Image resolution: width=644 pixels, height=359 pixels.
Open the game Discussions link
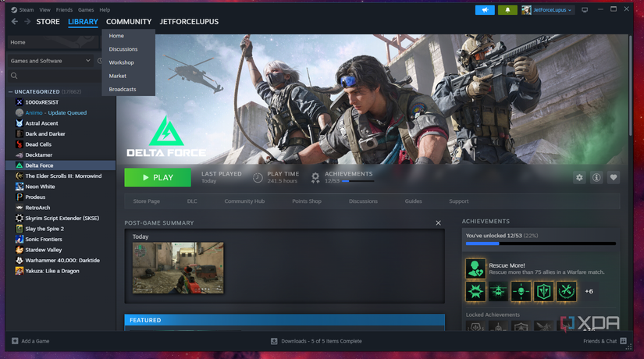[x=363, y=201]
